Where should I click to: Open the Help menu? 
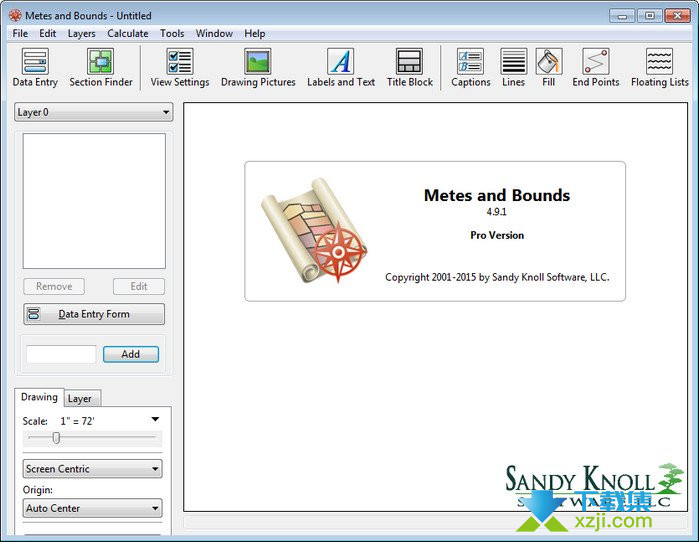pyautogui.click(x=255, y=33)
